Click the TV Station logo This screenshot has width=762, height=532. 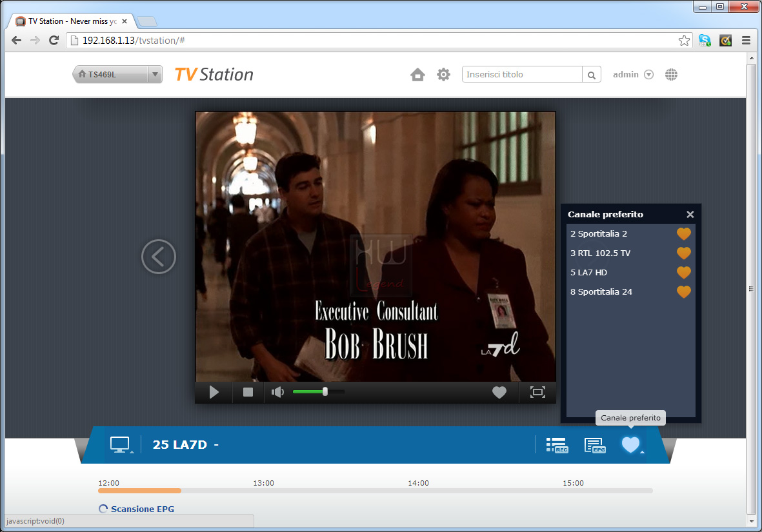click(x=214, y=74)
